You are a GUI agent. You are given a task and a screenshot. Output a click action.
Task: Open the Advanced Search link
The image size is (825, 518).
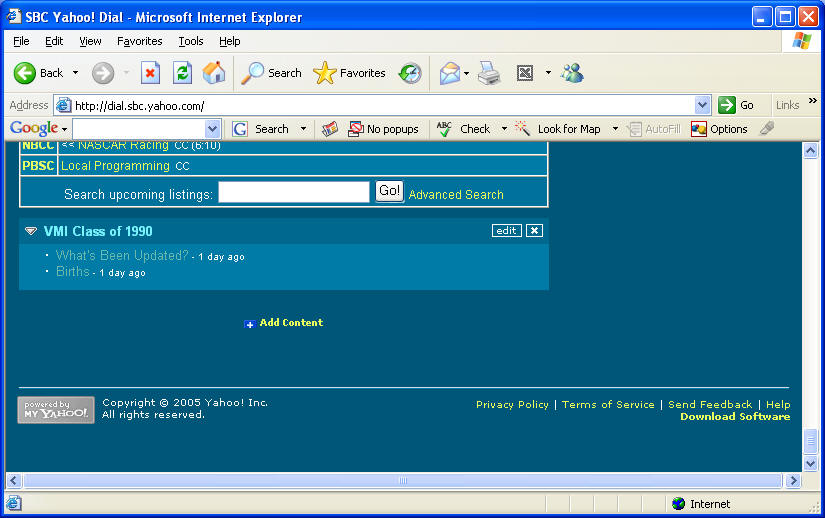[x=456, y=195]
